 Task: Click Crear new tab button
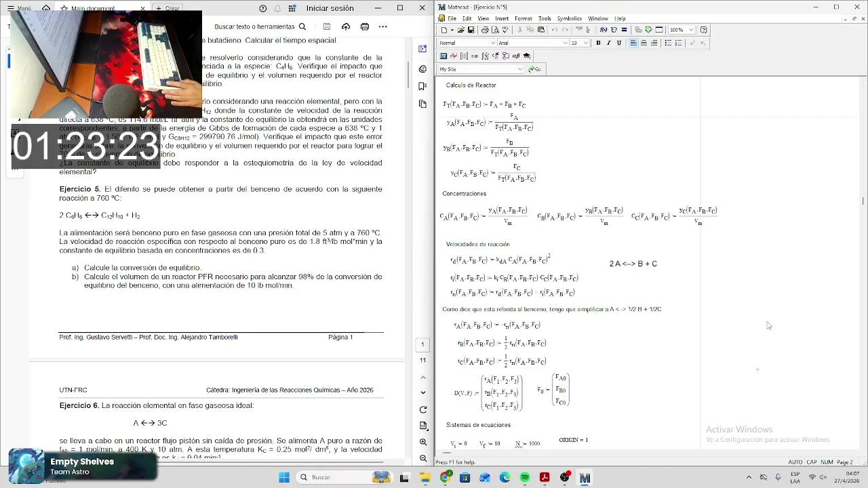[x=167, y=8]
